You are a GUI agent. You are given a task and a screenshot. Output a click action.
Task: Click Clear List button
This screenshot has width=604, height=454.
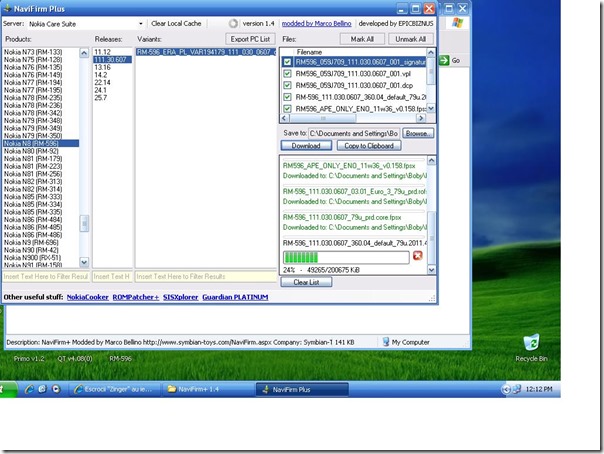point(306,282)
